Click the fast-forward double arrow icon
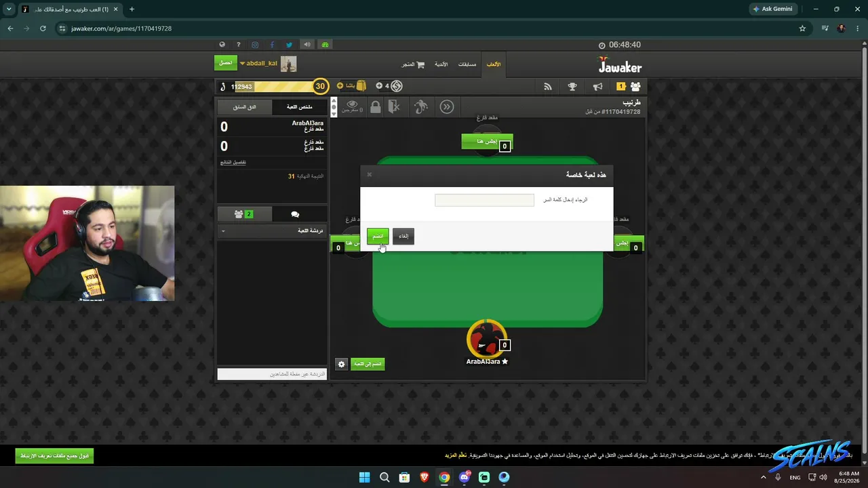The image size is (868, 488). 446,106
